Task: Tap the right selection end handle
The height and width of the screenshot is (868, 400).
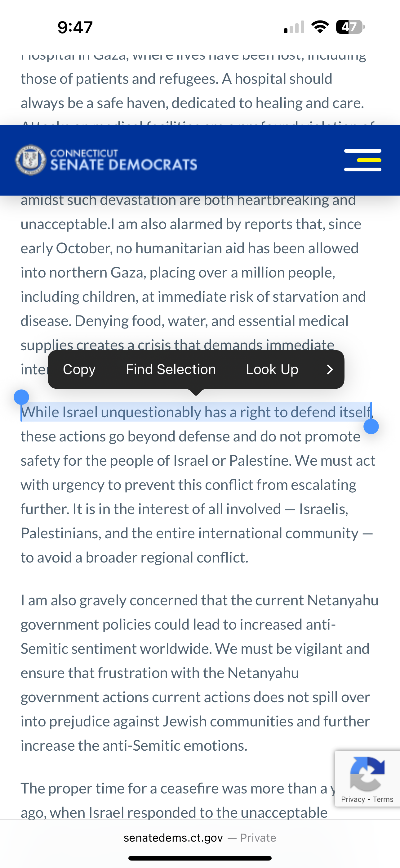Action: pos(371,427)
